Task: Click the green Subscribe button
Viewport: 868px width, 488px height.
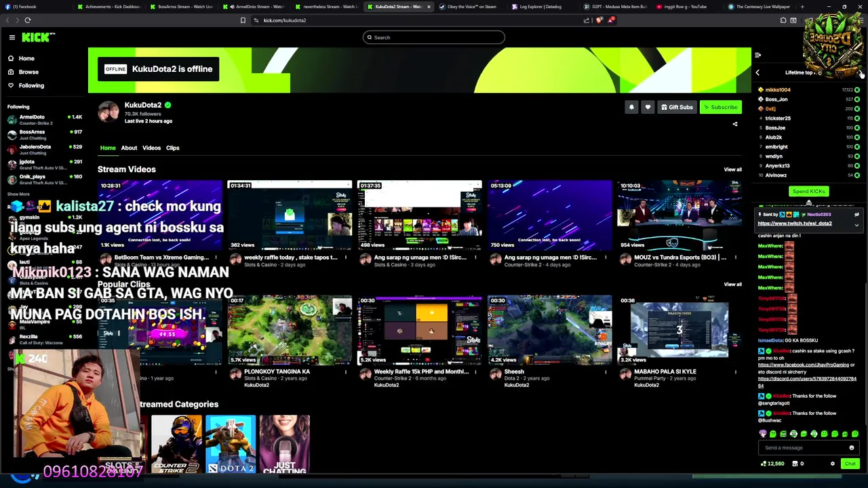Action: pos(720,107)
